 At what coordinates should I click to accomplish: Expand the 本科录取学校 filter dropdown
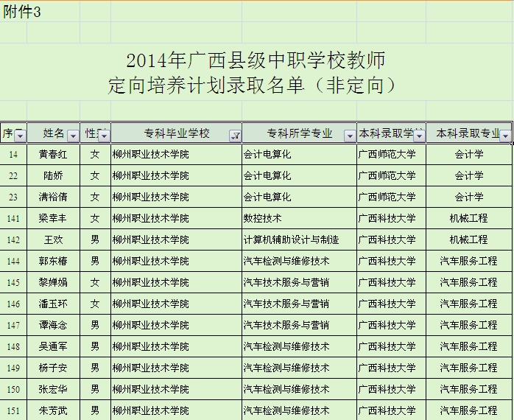coord(419,136)
